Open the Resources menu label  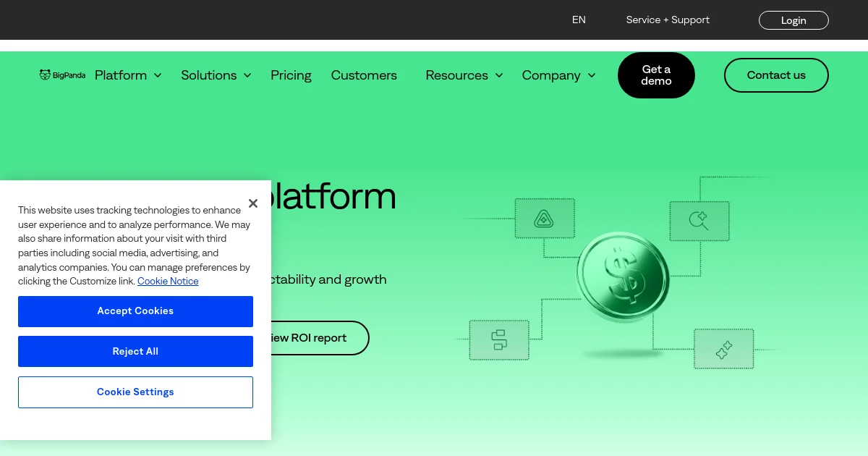(x=456, y=75)
